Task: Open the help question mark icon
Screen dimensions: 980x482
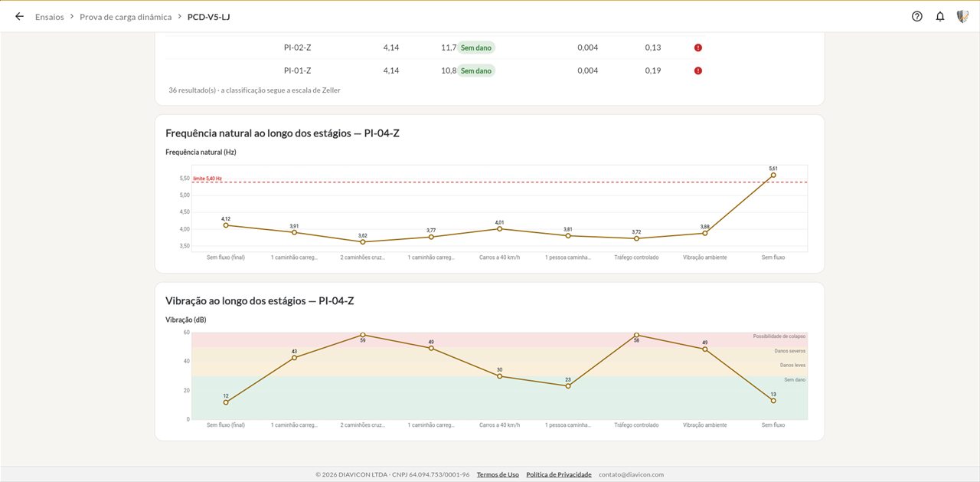Action: coord(917,16)
